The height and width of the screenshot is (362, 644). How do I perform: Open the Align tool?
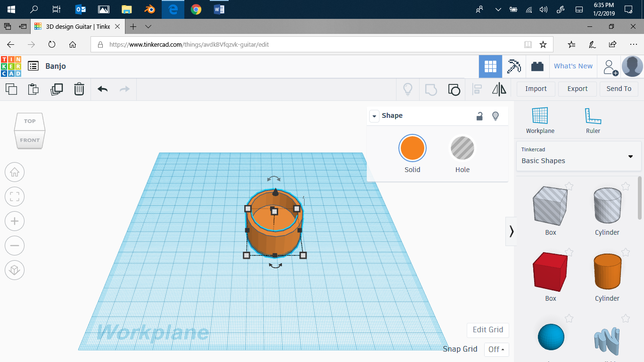477,89
